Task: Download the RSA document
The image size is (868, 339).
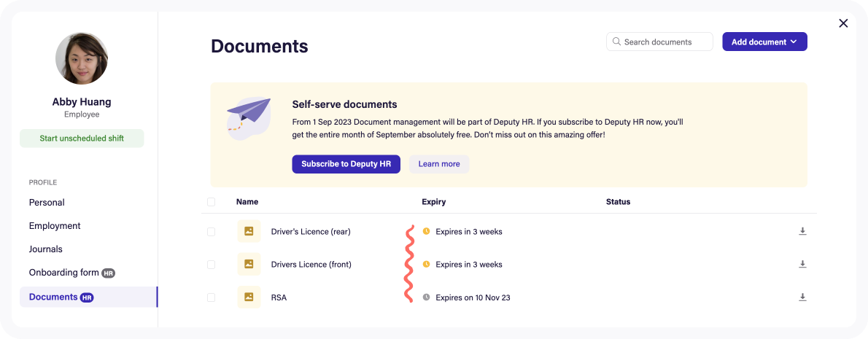Action: coord(802,297)
